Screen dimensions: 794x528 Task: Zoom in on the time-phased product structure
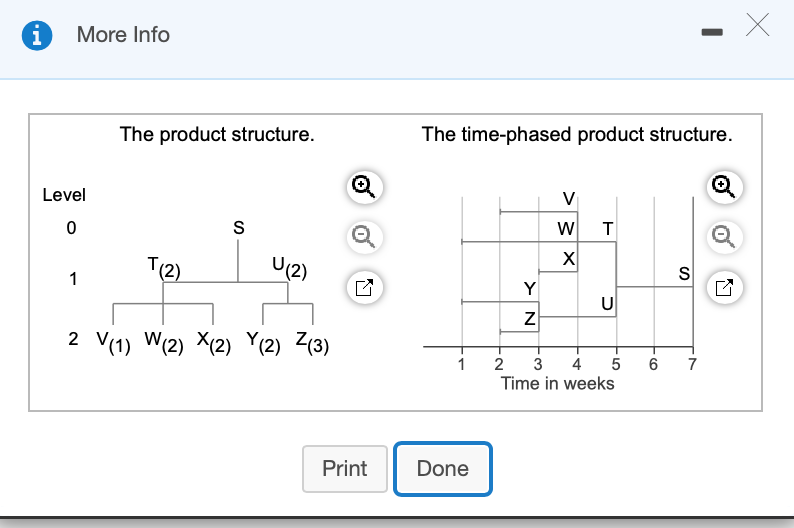[x=723, y=185]
